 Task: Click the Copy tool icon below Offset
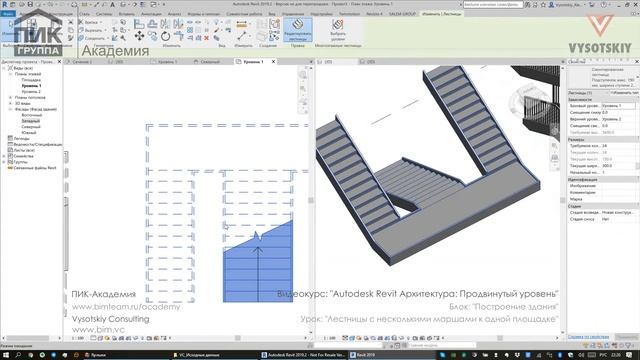tap(152, 36)
